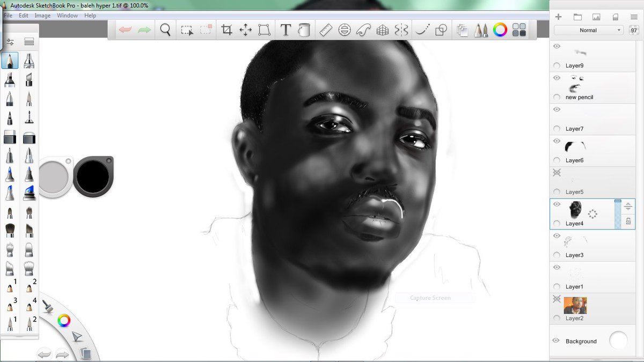Toggle the Symmetry tool

pyautogui.click(x=401, y=30)
